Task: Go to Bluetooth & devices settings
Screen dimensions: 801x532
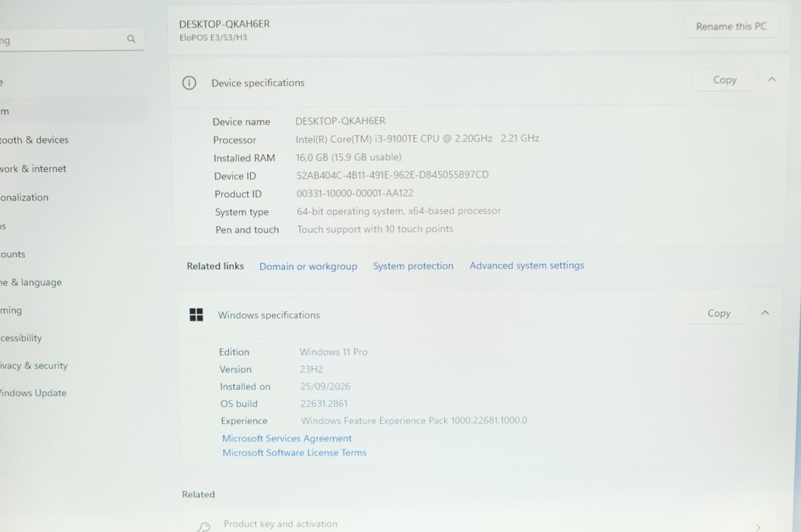Action: [34, 140]
